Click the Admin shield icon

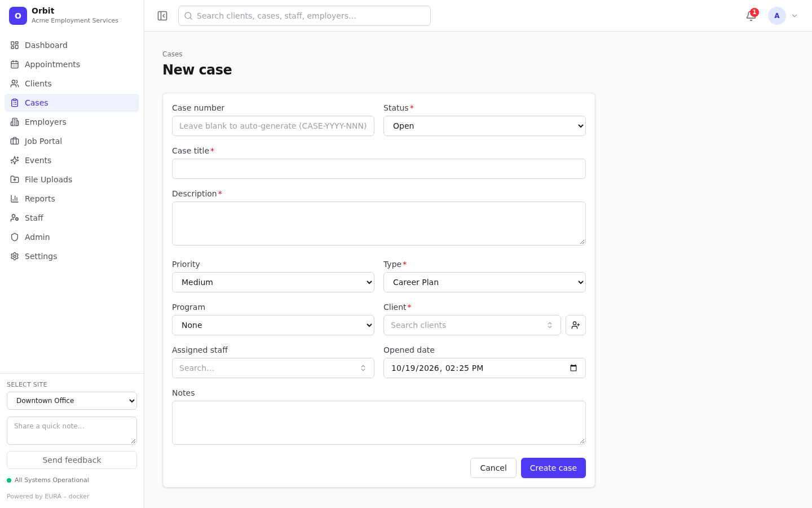tap(15, 237)
